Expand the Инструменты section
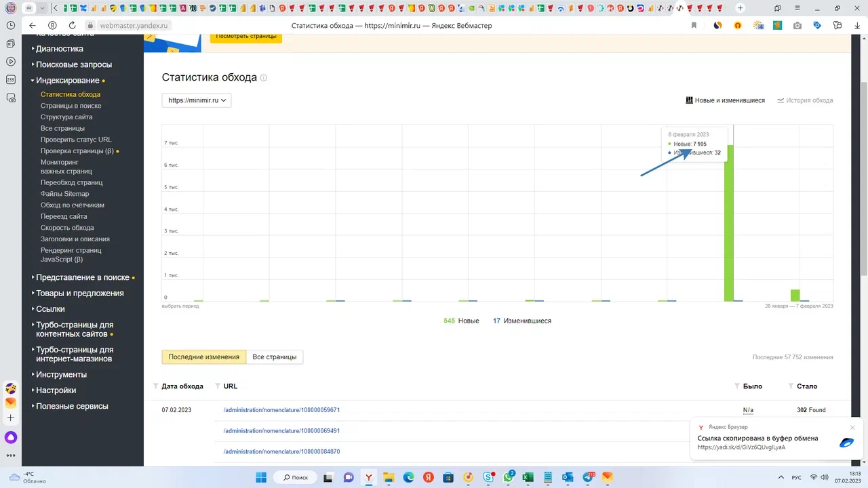Viewport: 868px width, 488px height. [x=61, y=374]
